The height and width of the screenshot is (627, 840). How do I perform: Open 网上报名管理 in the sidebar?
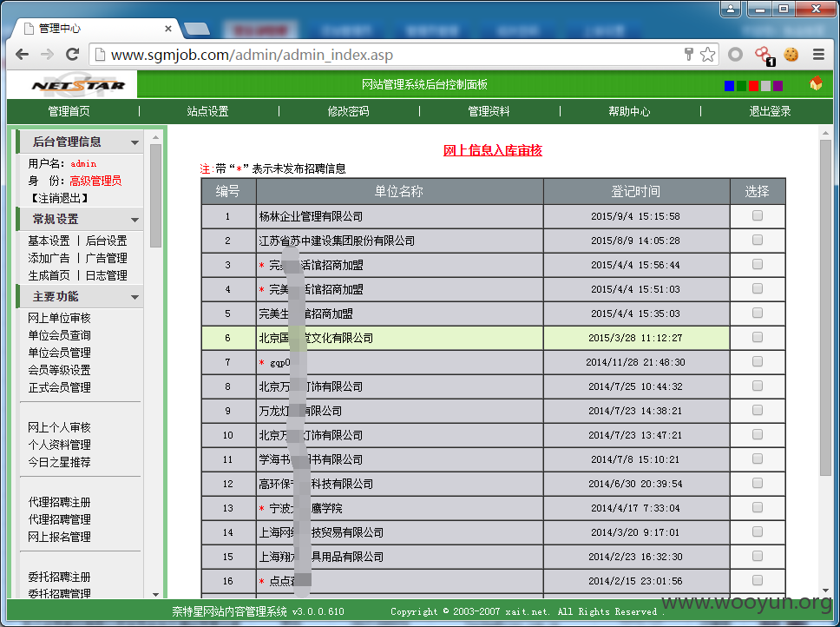(60, 537)
